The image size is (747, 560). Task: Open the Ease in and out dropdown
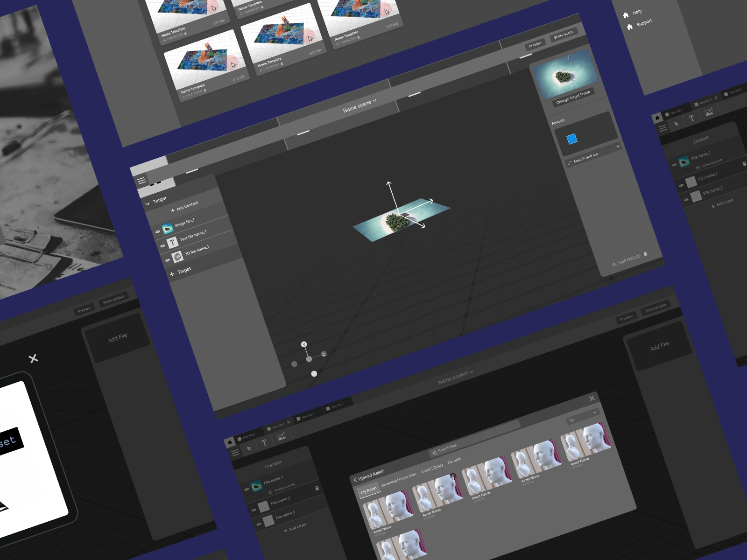(x=593, y=155)
